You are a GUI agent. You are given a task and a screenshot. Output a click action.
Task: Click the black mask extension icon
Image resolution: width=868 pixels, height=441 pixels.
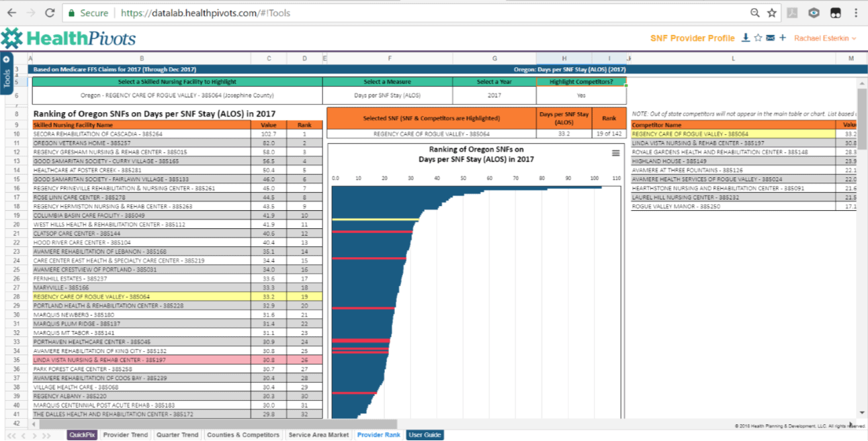(835, 13)
